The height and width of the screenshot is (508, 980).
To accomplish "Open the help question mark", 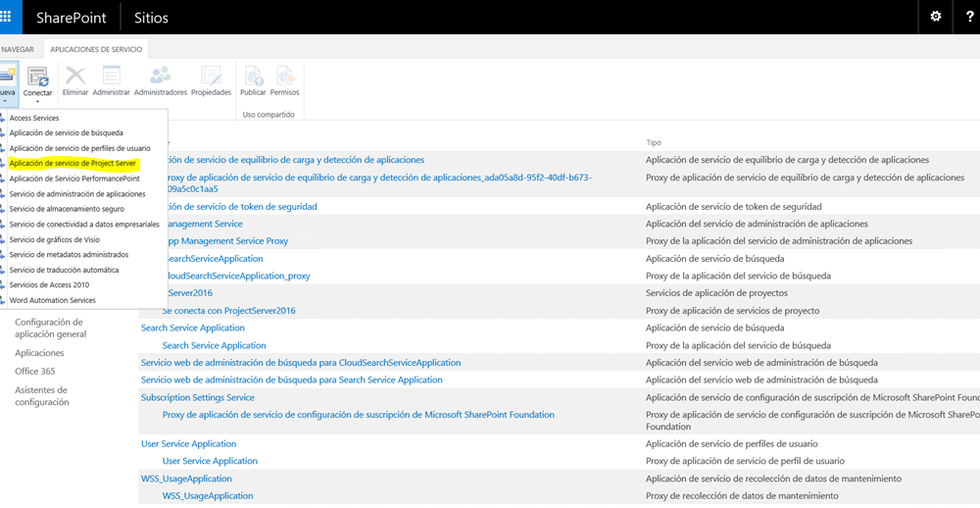I will (970, 17).
